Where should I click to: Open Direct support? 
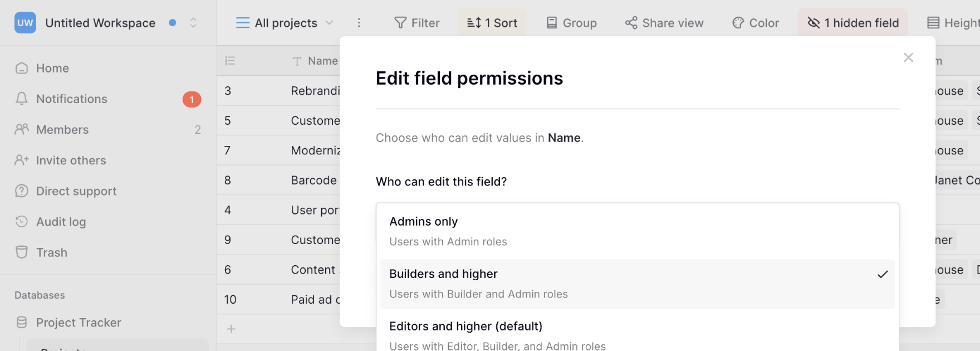[76, 191]
